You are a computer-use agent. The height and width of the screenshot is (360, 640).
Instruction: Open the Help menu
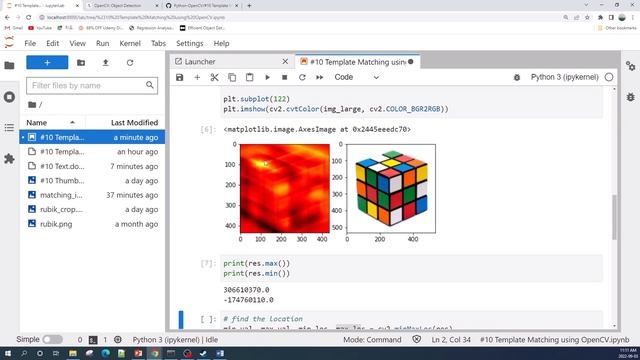(x=221, y=43)
